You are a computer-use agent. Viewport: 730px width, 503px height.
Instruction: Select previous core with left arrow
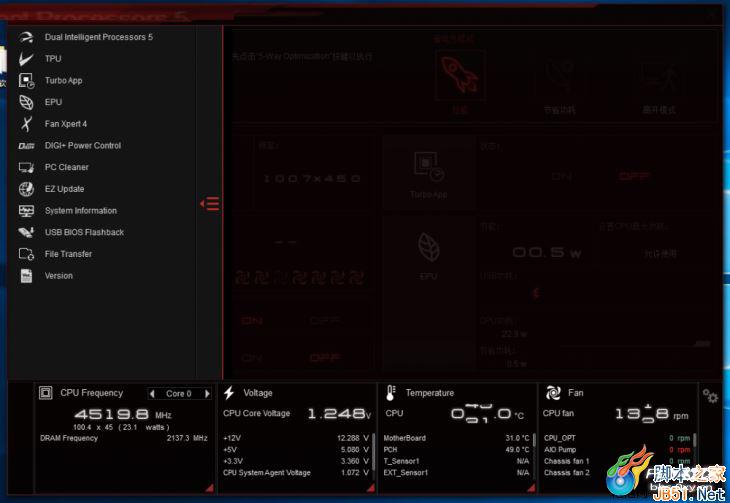pyautogui.click(x=152, y=394)
